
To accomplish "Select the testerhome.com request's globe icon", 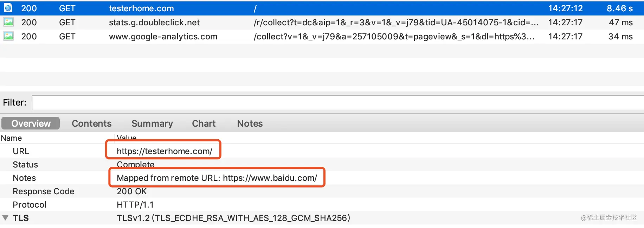I will [8, 7].
